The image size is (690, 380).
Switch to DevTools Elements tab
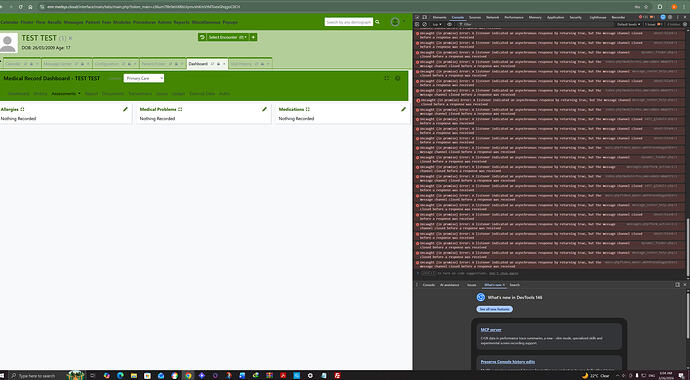[x=440, y=17]
